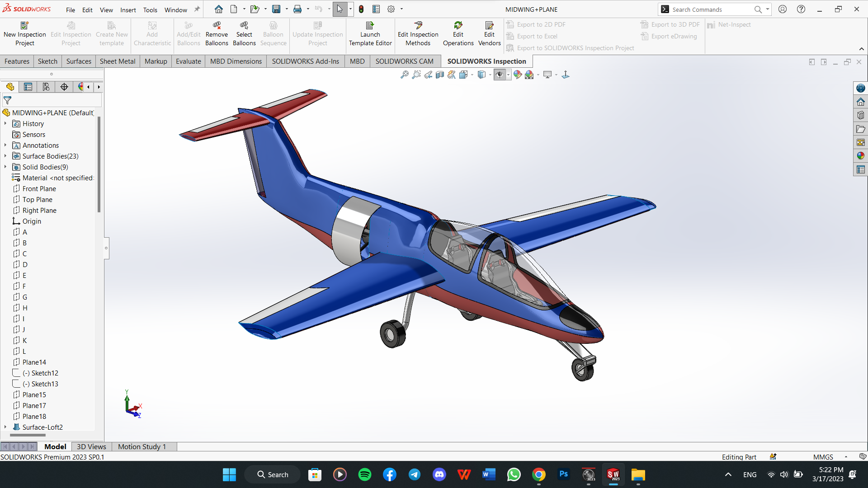Expand the Solid Bodies(9) folder

point(5,167)
